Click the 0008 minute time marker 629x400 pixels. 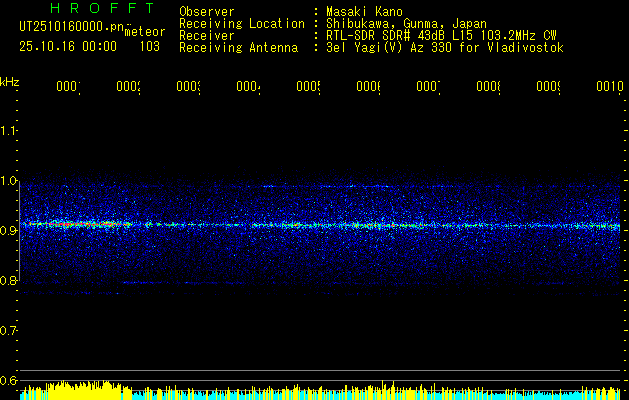pyautogui.click(x=488, y=87)
